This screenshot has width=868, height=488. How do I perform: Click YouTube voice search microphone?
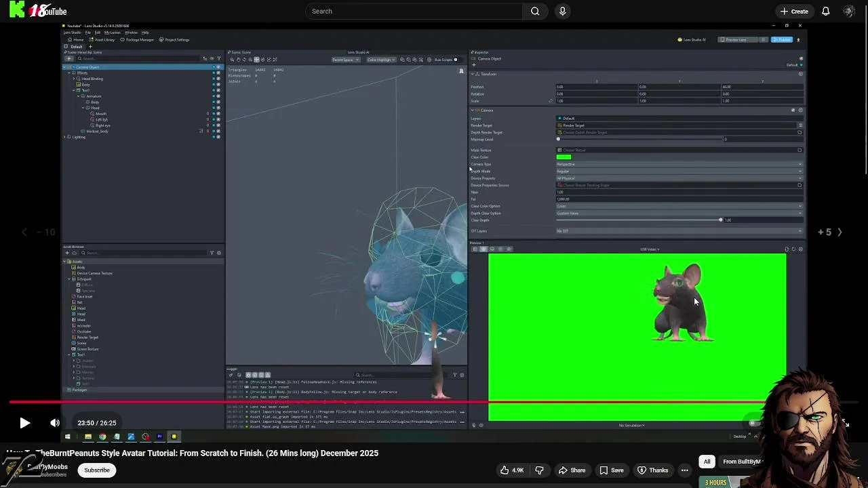(x=562, y=11)
